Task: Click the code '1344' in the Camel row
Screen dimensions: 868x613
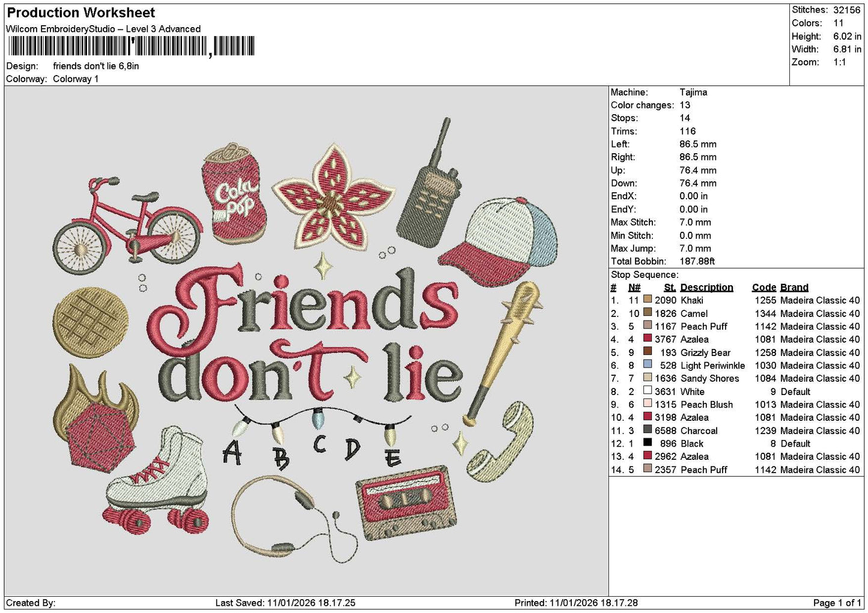Action: [x=766, y=313]
